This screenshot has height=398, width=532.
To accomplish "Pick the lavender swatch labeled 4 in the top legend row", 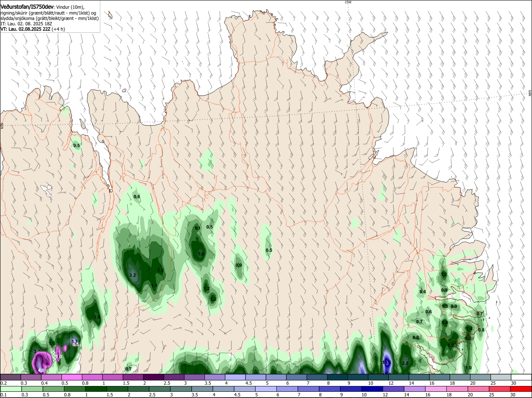I will (235, 377).
